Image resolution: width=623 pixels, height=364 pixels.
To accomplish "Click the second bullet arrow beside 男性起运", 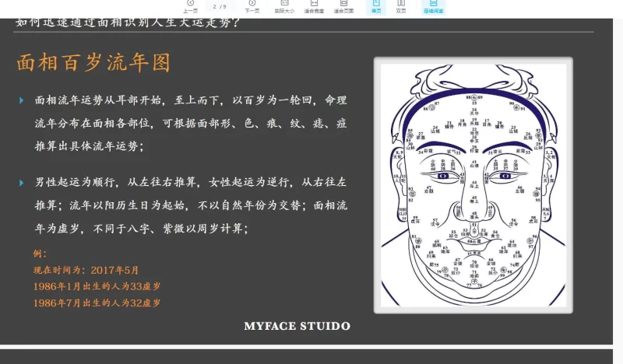I will (x=21, y=183).
